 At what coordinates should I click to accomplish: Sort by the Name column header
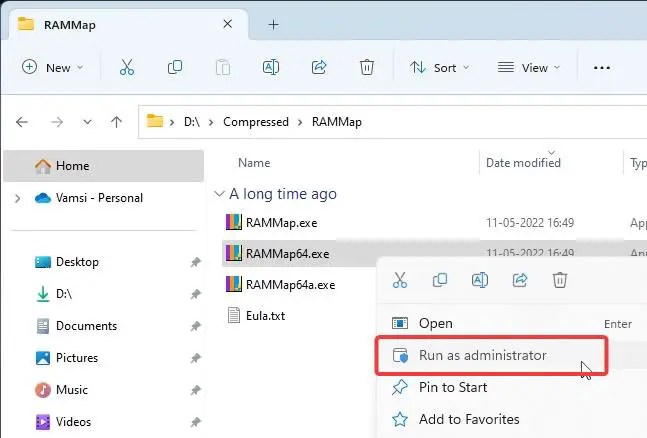click(254, 163)
